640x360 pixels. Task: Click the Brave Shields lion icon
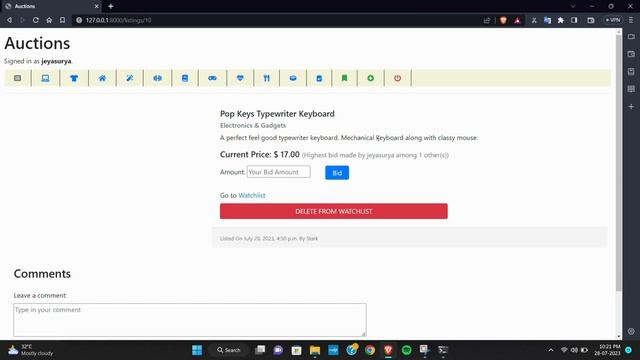[503, 20]
